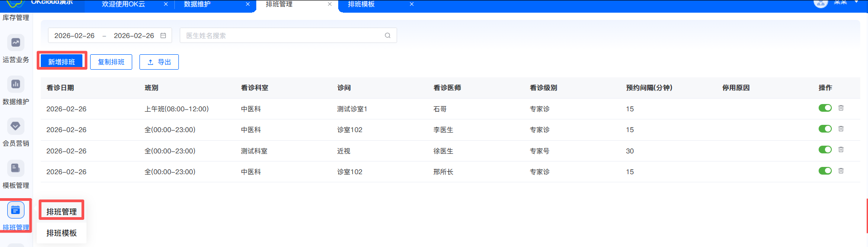Switch to the 排班模板 tab
Screen dimensions: 868x247
(361, 5)
